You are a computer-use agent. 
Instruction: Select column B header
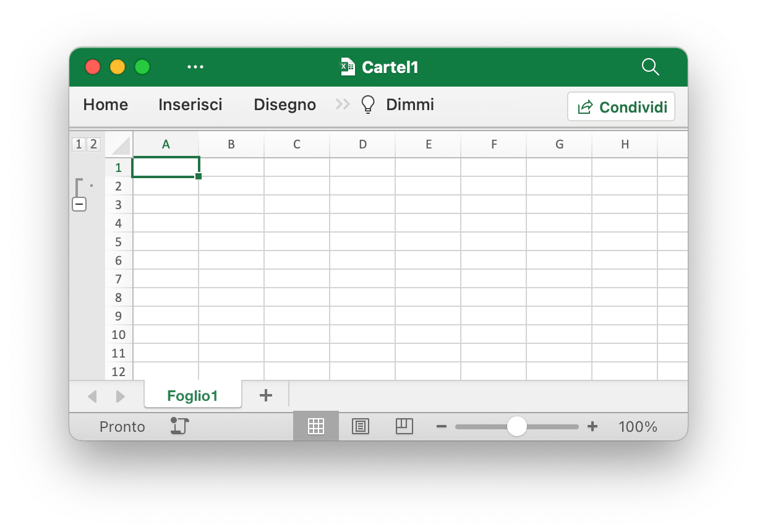pos(231,144)
